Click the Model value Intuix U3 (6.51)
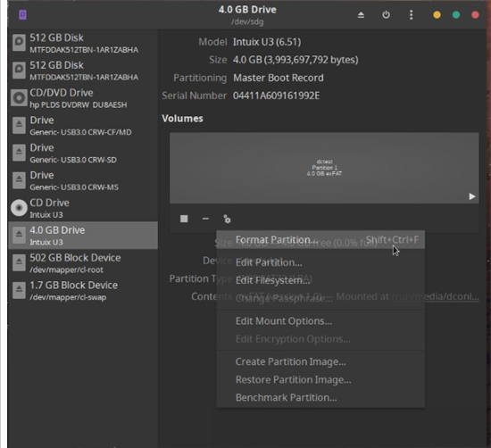491x448 pixels. coord(267,42)
